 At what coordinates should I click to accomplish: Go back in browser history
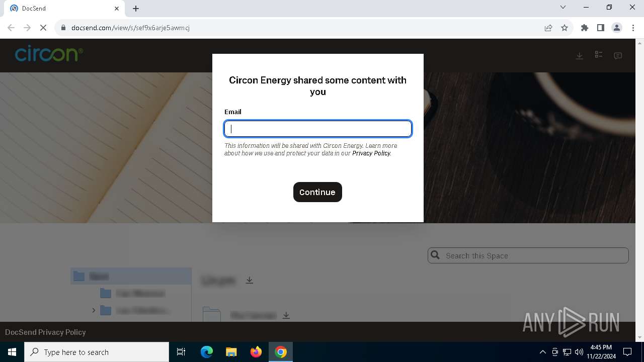coord(11,28)
